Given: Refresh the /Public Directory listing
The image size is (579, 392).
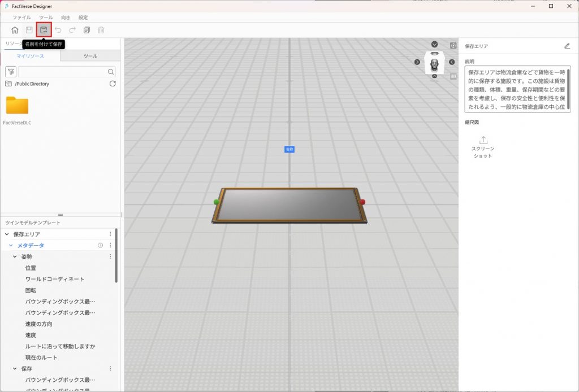Looking at the screenshot, I should click(x=113, y=84).
